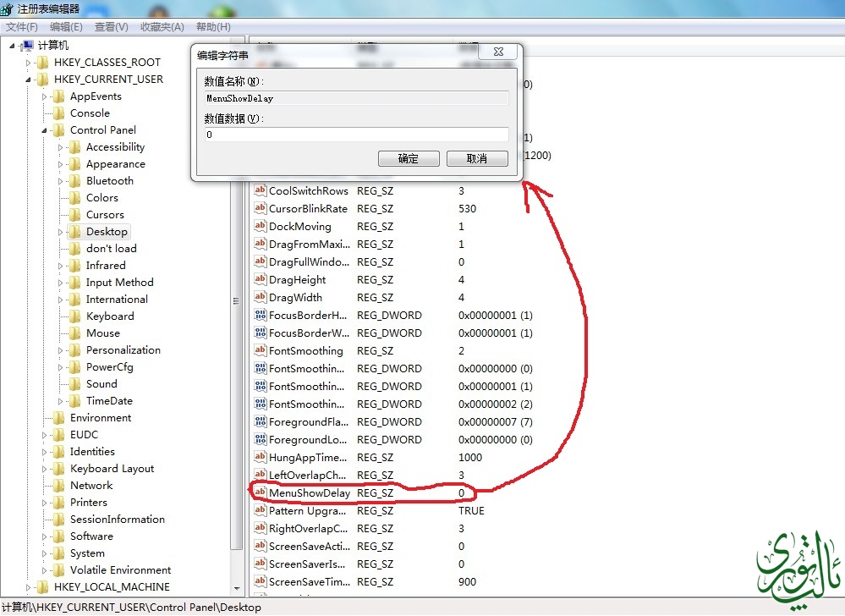The height and width of the screenshot is (616, 845).
Task: Click the HungAppTimeout value icon
Action: click(261, 458)
